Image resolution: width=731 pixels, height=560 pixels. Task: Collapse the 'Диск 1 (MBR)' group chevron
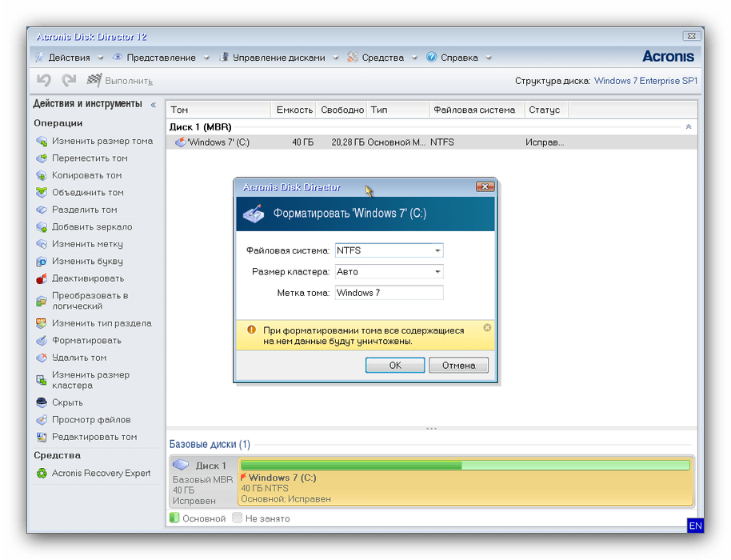click(x=689, y=127)
